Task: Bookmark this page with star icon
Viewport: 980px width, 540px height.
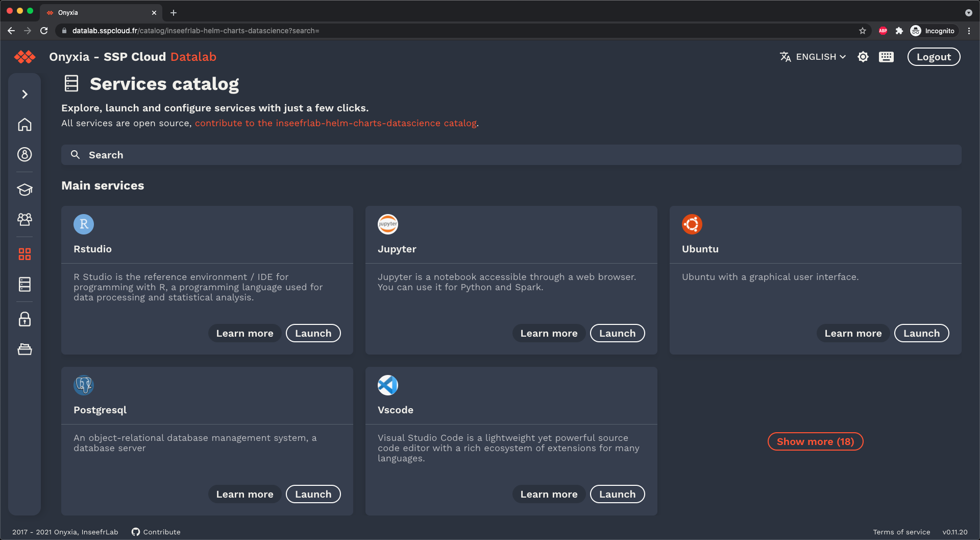Action: click(x=863, y=31)
